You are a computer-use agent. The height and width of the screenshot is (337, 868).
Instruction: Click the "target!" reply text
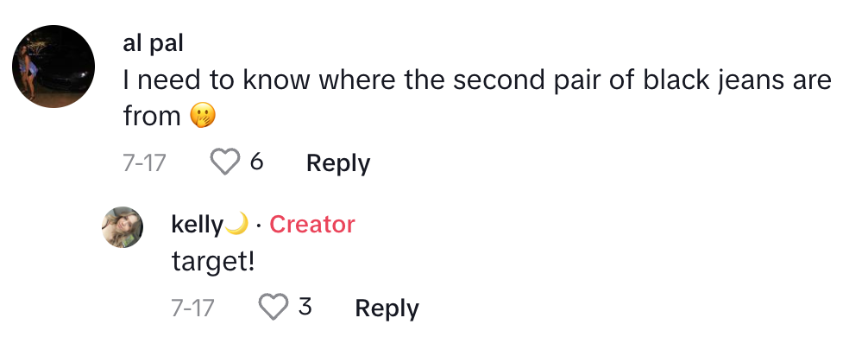tap(213, 262)
